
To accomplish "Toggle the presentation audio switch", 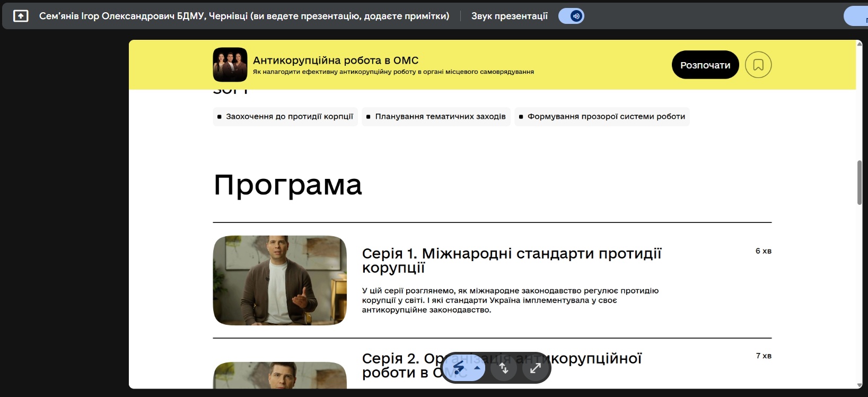I will click(571, 16).
